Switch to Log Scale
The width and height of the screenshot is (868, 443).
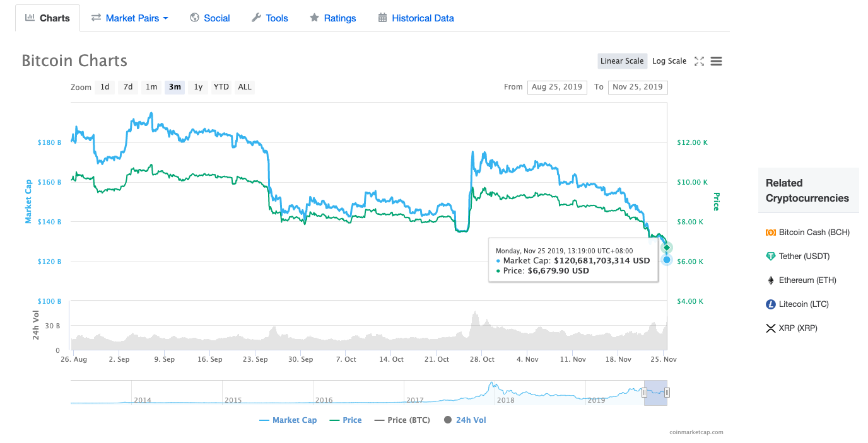point(669,61)
